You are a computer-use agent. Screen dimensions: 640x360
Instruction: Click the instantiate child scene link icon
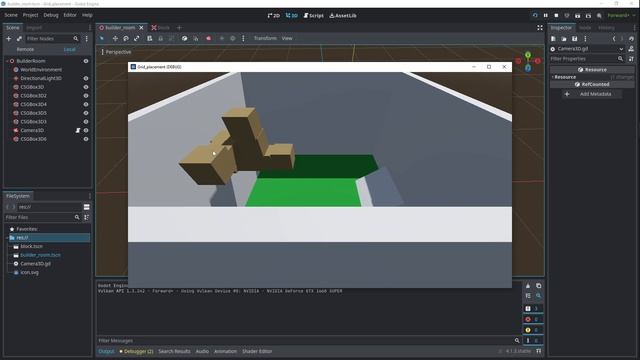19,39
